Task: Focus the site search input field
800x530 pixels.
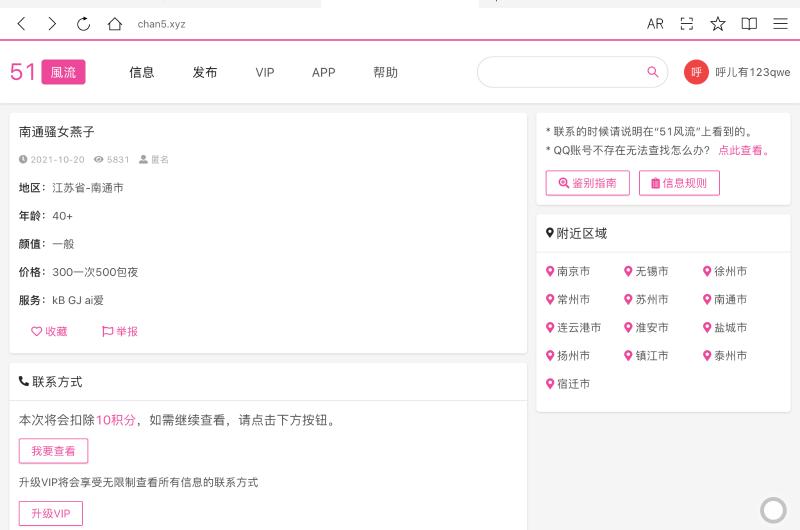Action: (x=560, y=72)
